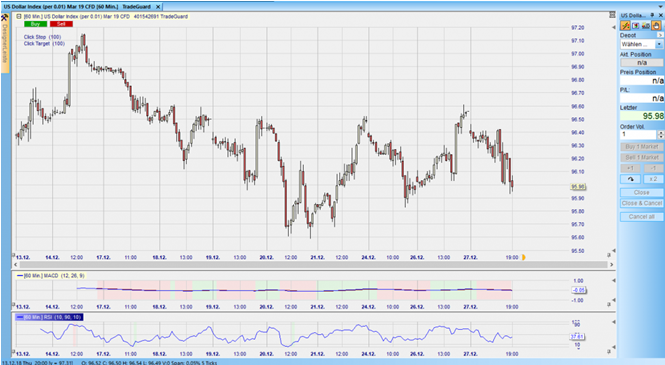Click the orange marker at time axis end
665x365 pixels.
coord(523,257)
